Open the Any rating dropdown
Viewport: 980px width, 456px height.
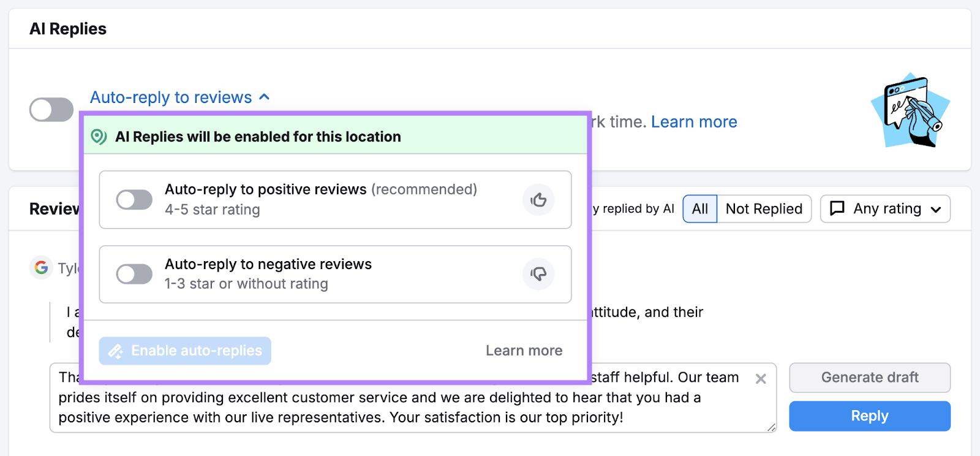[885, 209]
